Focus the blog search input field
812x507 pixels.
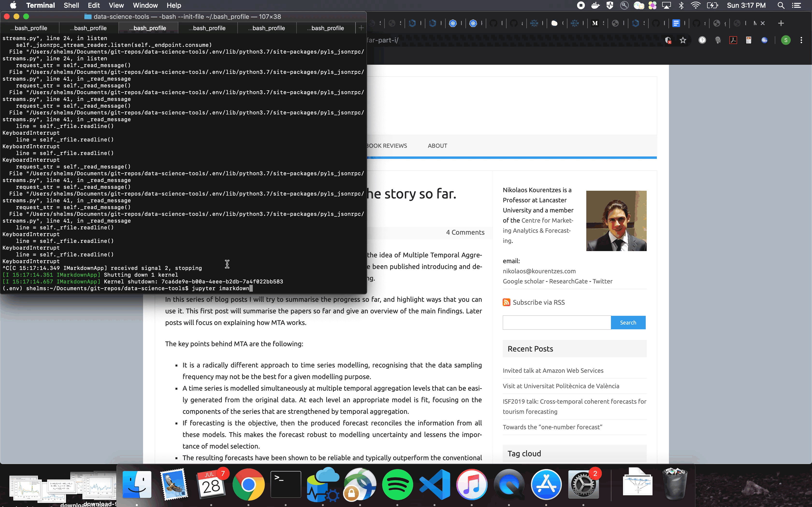click(x=556, y=323)
